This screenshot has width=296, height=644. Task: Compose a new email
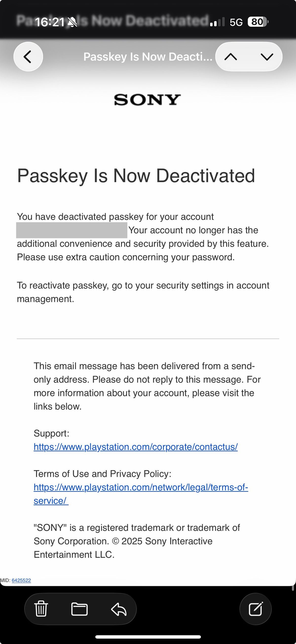(256, 609)
